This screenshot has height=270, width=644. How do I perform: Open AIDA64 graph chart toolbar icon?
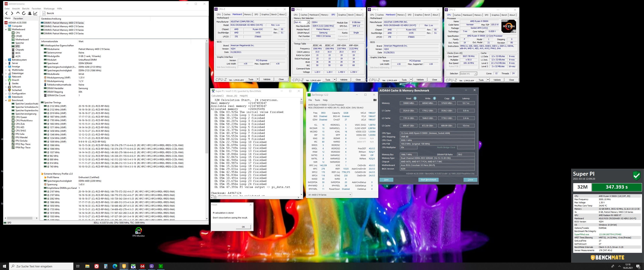point(36,13)
